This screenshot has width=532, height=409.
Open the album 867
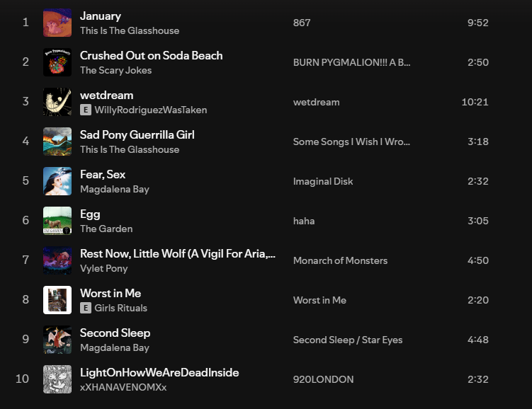tap(302, 23)
